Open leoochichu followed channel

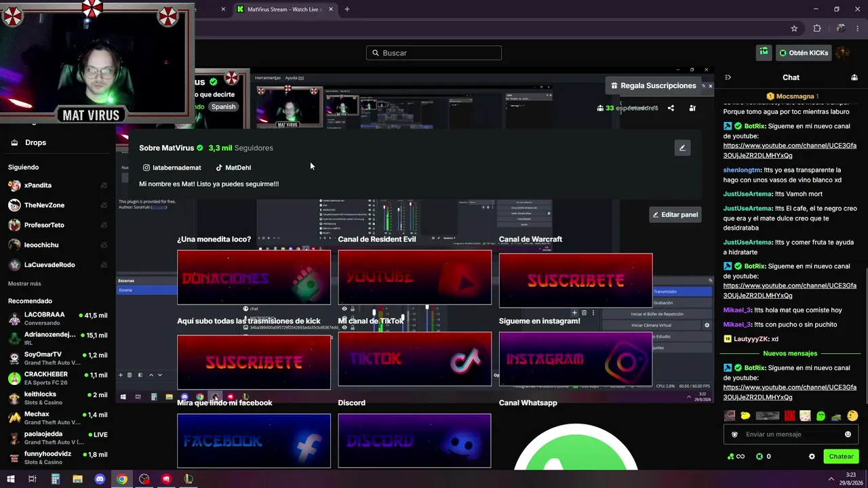click(58, 245)
